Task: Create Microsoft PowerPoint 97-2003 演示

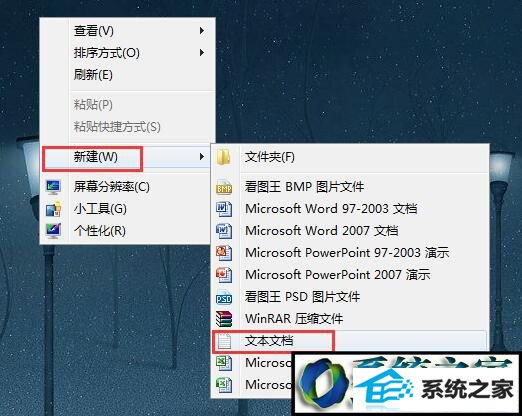Action: click(350, 253)
